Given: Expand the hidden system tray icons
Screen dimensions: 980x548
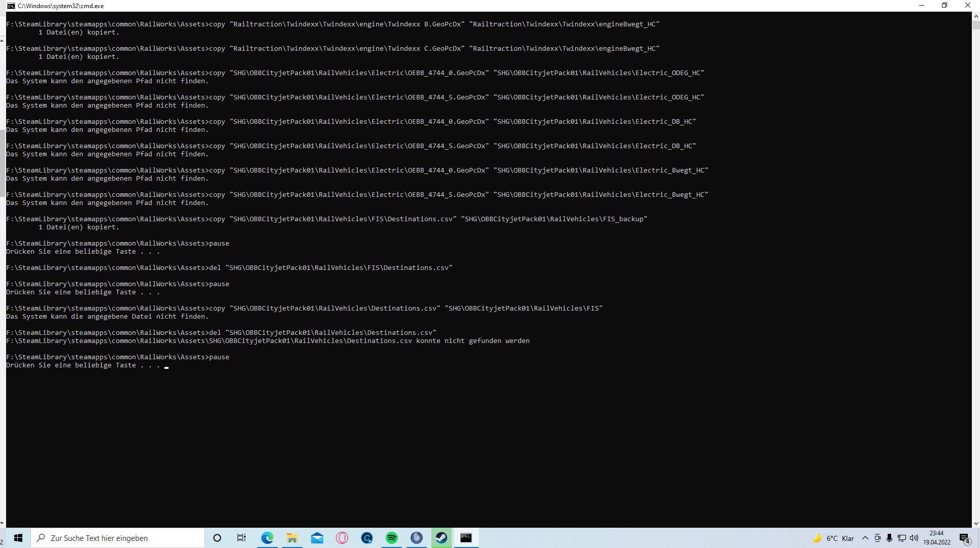Looking at the screenshot, I should pos(865,538).
